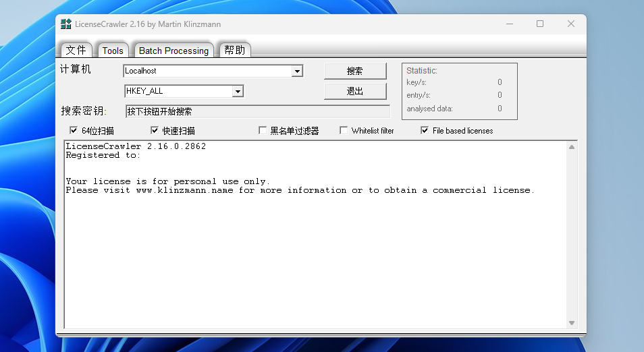Image resolution: width=644 pixels, height=352 pixels.
Task: Click the LicenseCrawler app icon in title bar
Action: (x=65, y=24)
